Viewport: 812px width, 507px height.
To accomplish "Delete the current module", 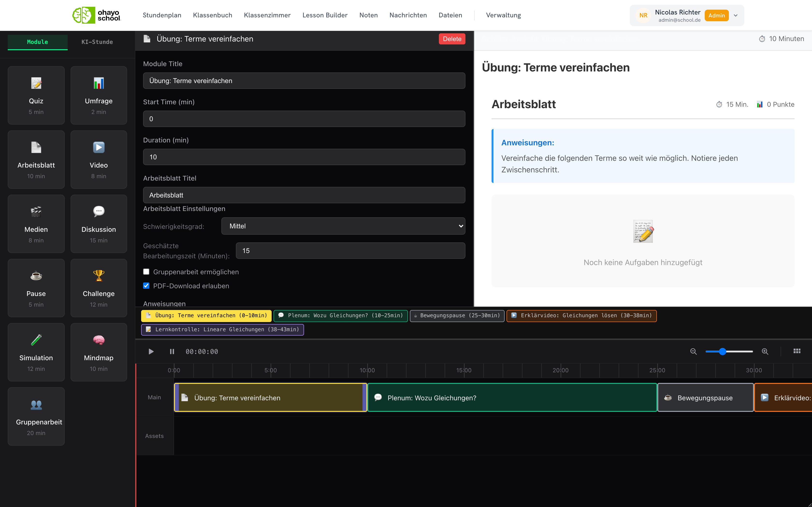I will pyautogui.click(x=452, y=39).
